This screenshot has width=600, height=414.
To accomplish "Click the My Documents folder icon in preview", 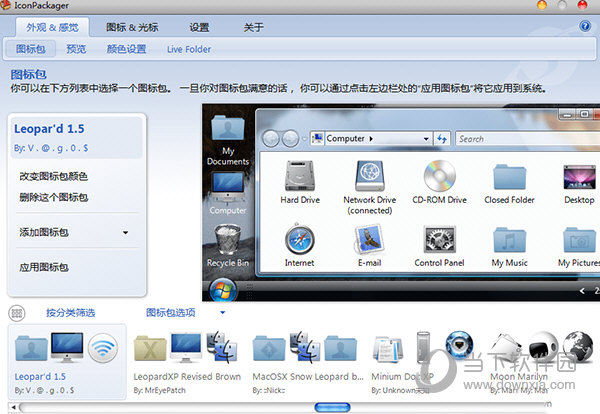I will coord(228,128).
